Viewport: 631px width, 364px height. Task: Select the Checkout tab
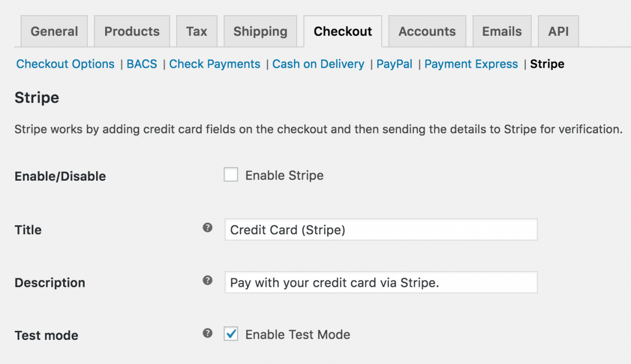coord(343,31)
